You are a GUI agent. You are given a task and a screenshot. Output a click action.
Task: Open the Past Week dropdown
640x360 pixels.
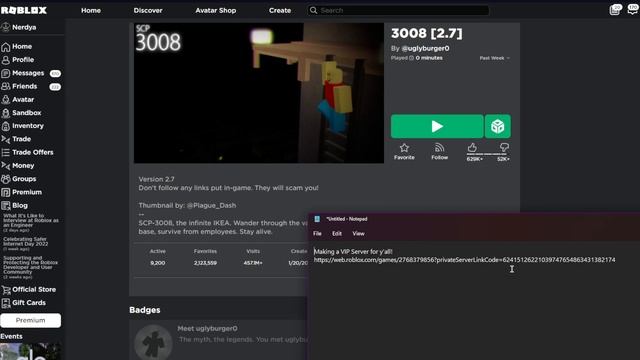[x=495, y=58]
